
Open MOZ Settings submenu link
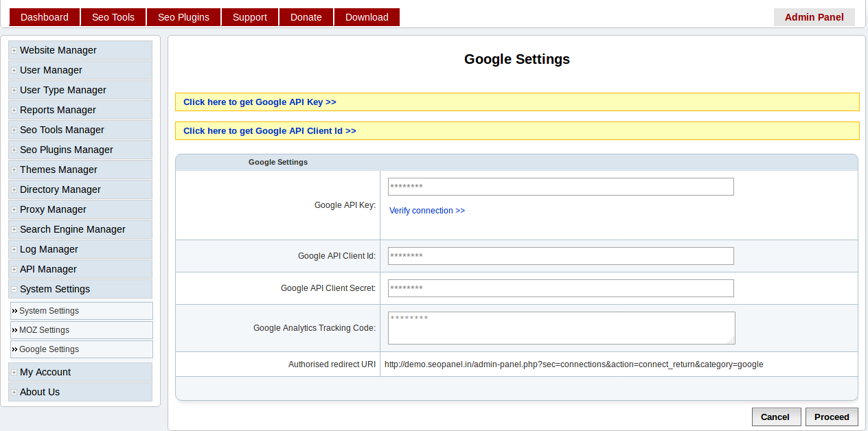click(82, 330)
